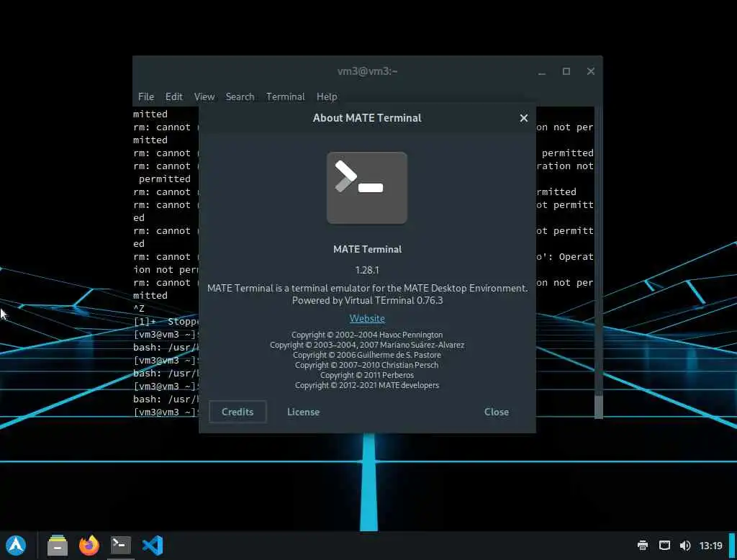Click the volume speaker tray icon

pyautogui.click(x=685, y=546)
